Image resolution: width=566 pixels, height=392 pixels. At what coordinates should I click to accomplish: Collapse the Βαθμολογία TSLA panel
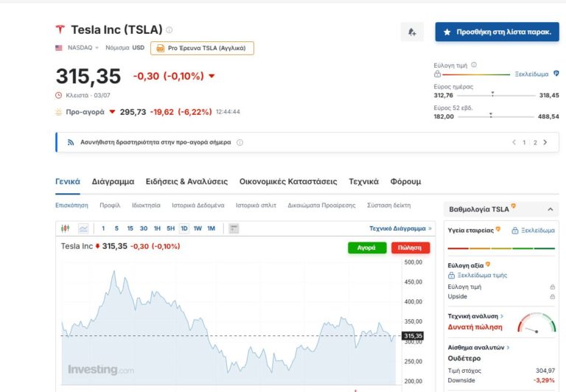tap(549, 209)
